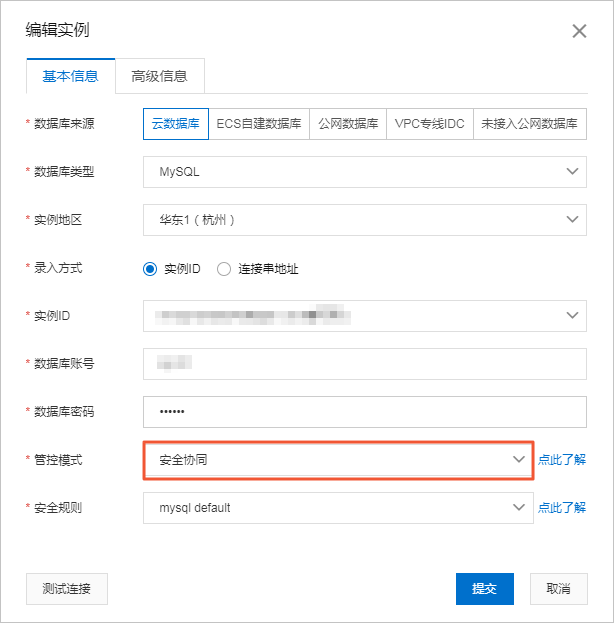Select the 实例ID radio button

click(150, 269)
